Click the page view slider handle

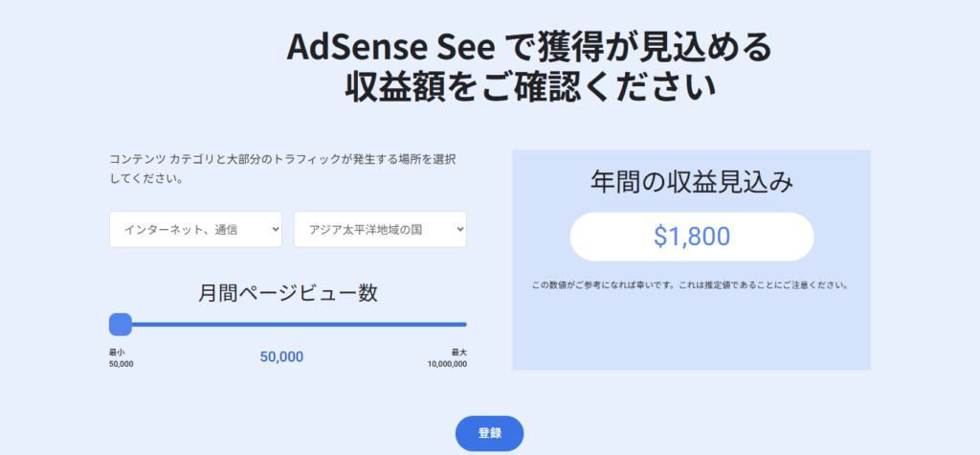tap(121, 325)
